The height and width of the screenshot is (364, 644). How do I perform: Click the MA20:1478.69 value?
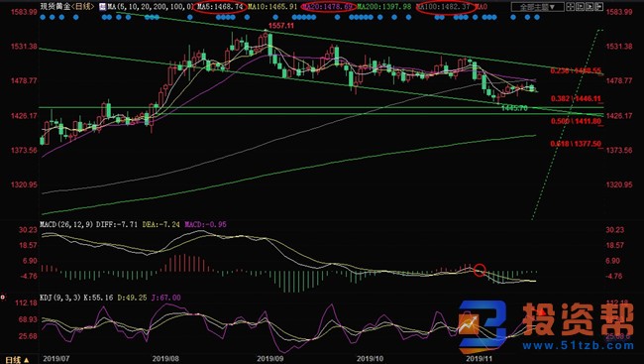pyautogui.click(x=327, y=7)
